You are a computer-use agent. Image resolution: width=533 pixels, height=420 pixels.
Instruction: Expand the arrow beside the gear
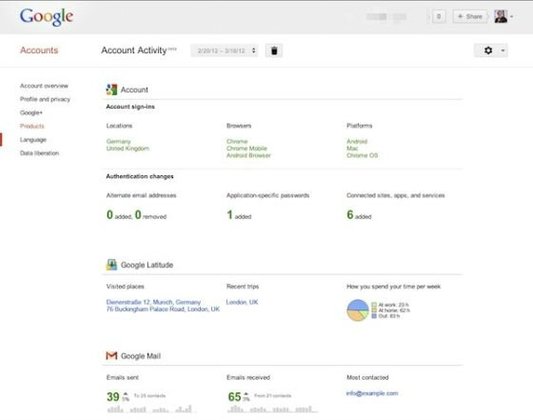503,51
